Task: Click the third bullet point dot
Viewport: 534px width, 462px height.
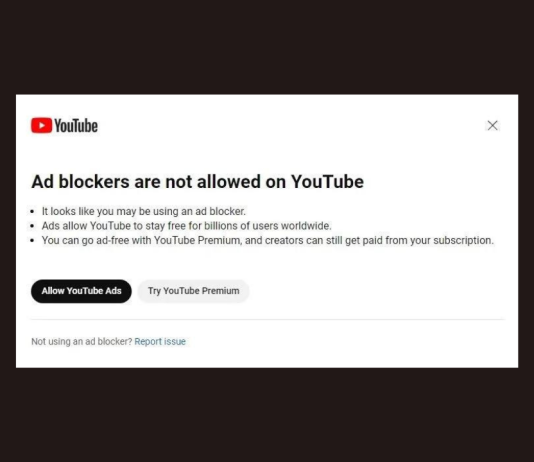Action: 32,241
